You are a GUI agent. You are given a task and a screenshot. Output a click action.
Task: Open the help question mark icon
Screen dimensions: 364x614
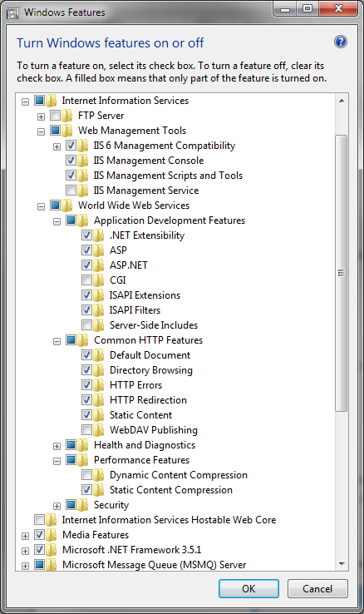[341, 42]
